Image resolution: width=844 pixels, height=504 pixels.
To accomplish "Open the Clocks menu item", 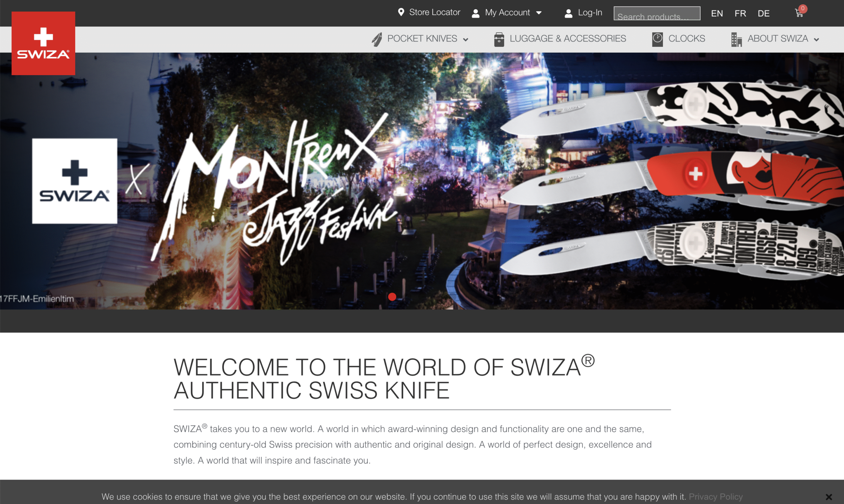I will 687,39.
